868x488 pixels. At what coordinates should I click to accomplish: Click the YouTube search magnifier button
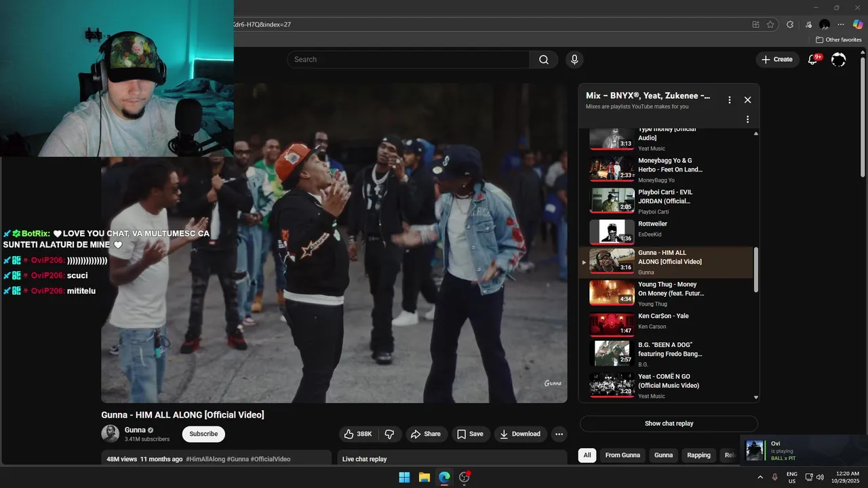point(544,60)
